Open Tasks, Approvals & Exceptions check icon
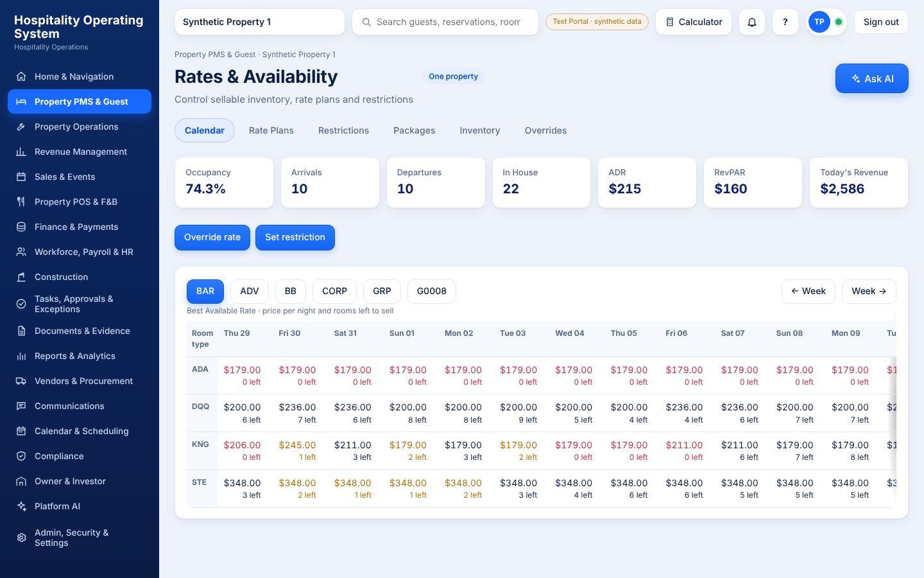924x578 pixels. click(x=21, y=304)
